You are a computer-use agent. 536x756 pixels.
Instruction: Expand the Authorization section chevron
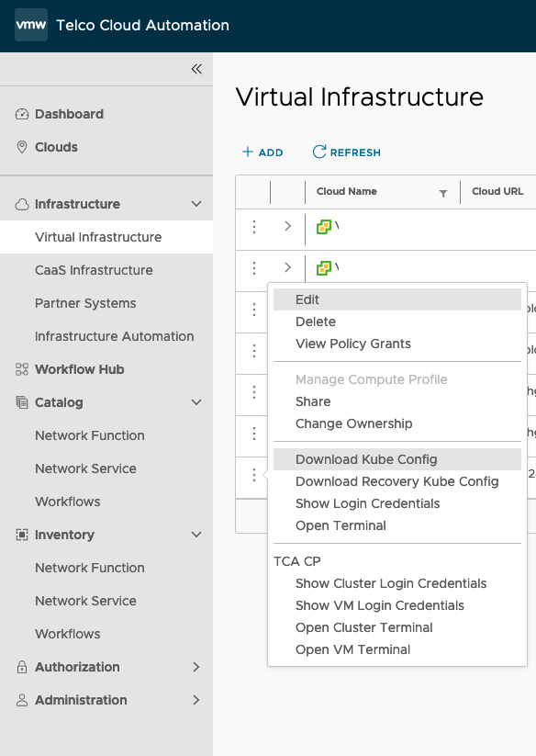196,667
